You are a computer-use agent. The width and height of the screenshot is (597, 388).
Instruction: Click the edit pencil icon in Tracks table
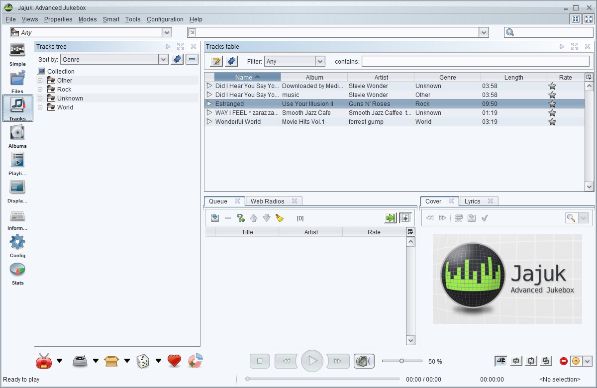pos(216,61)
